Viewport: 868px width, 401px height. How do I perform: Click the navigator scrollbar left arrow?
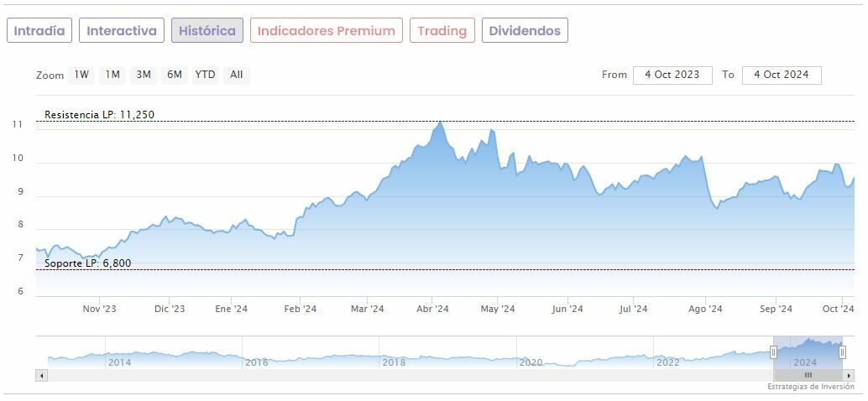click(41, 375)
